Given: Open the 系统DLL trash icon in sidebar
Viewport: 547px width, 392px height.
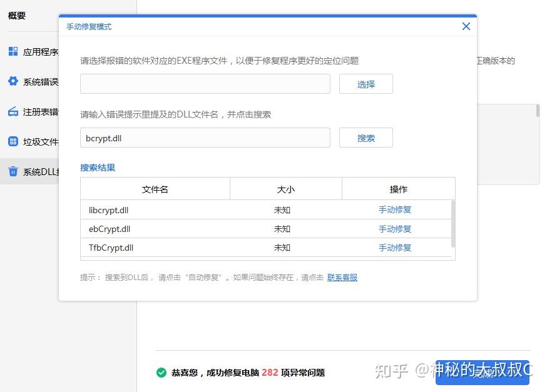Looking at the screenshot, I should (13, 171).
